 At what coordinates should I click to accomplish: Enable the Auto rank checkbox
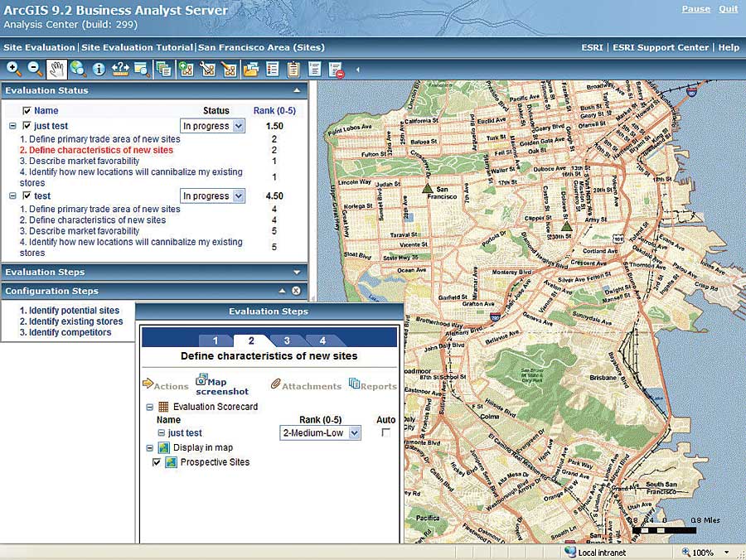pyautogui.click(x=385, y=432)
